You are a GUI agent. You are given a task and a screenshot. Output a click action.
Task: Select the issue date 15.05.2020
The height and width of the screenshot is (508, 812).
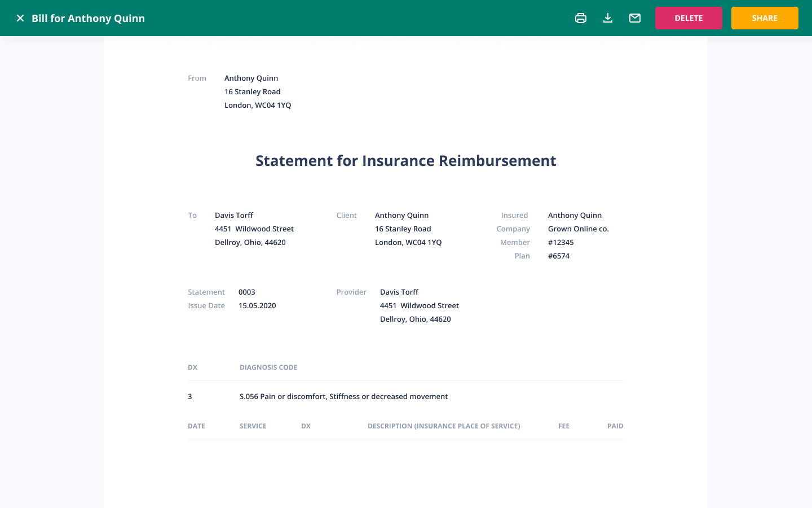257,305
